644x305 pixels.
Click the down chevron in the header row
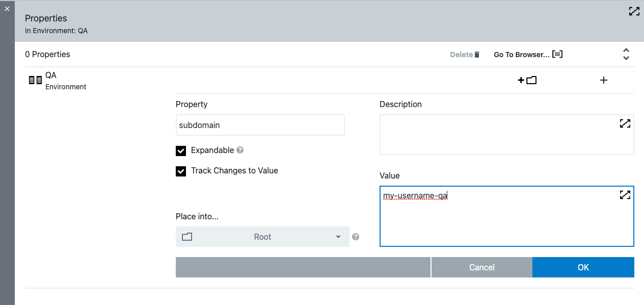[626, 57]
